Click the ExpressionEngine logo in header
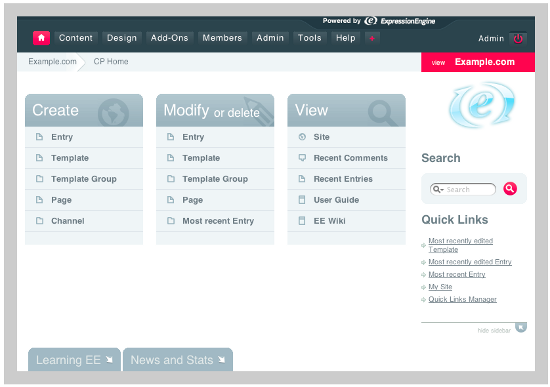Image resolution: width=550 pixels, height=387 pixels. point(400,21)
